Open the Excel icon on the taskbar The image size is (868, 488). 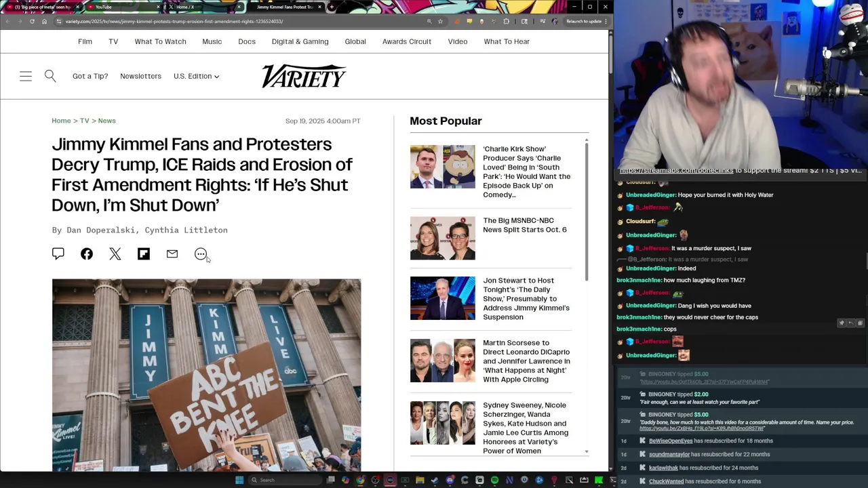point(405,480)
